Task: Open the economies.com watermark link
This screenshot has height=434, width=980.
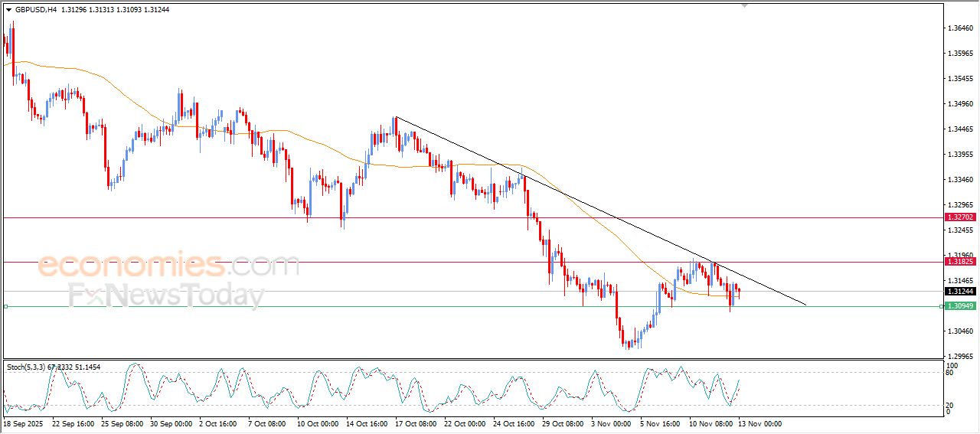Action: point(168,266)
